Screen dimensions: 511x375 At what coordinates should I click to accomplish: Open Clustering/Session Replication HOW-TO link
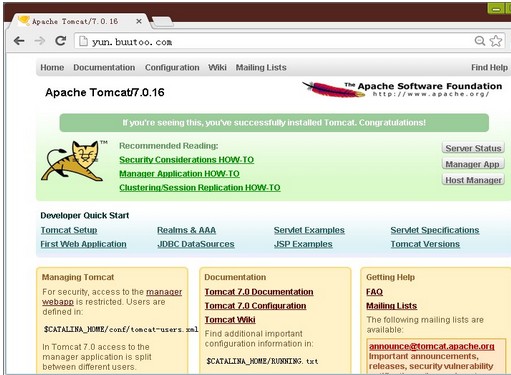coord(200,188)
